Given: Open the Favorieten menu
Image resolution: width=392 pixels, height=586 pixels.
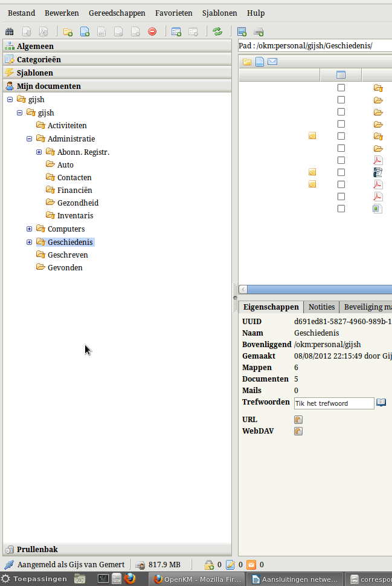Looking at the screenshot, I should click(x=173, y=13).
